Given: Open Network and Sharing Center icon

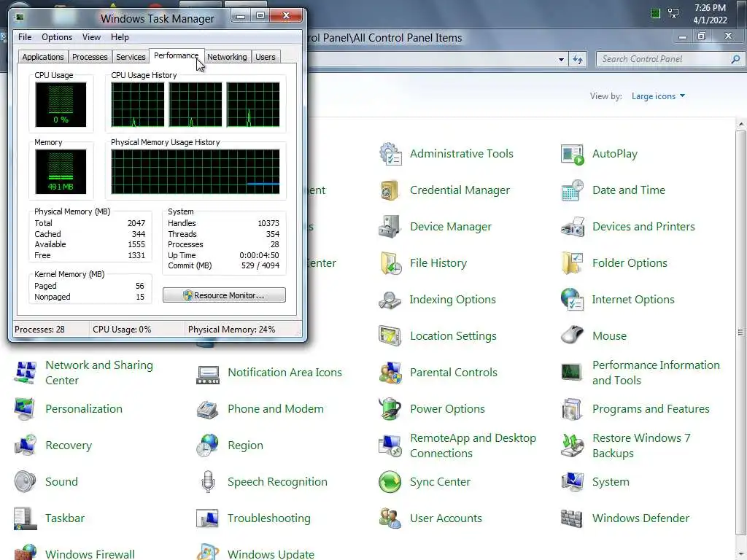Looking at the screenshot, I should pos(26,373).
